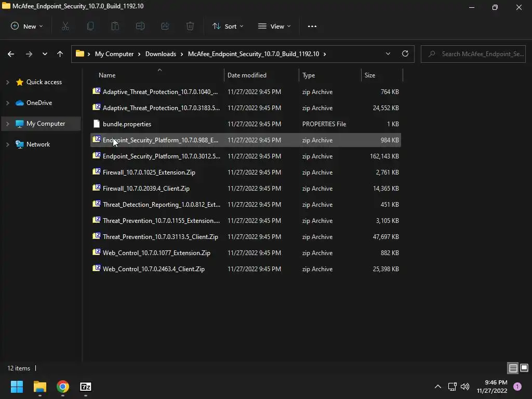532x399 pixels.
Task: Sort by the Date modified column header
Action: click(247, 75)
